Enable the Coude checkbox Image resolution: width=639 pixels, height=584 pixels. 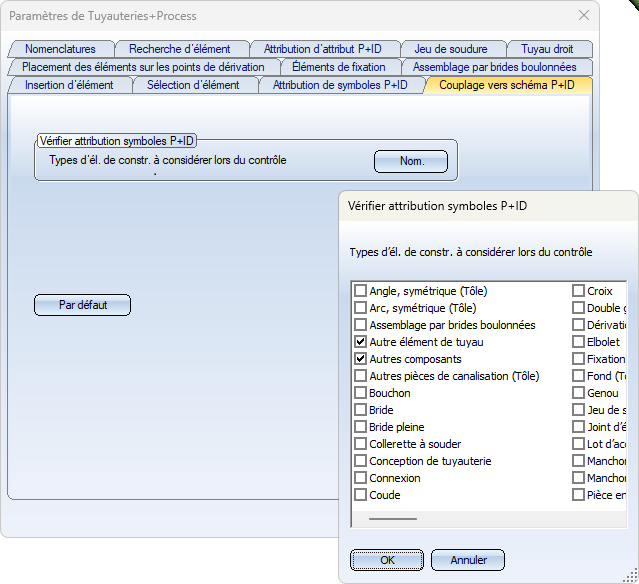(360, 495)
